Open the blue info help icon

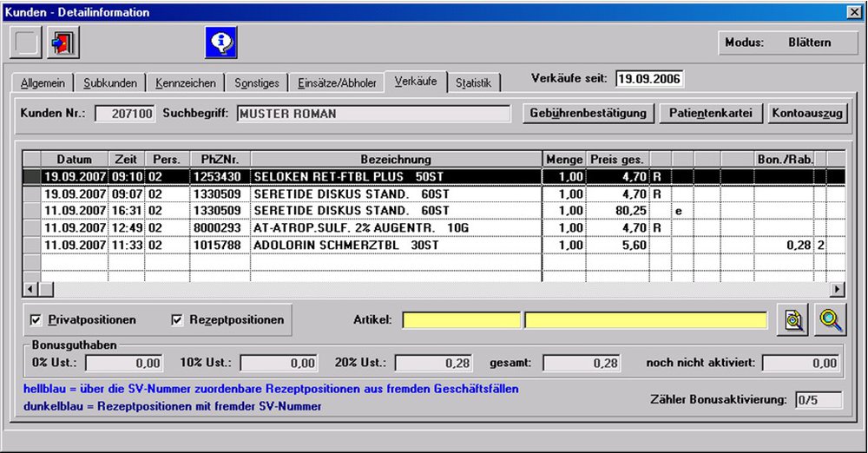tap(220, 42)
